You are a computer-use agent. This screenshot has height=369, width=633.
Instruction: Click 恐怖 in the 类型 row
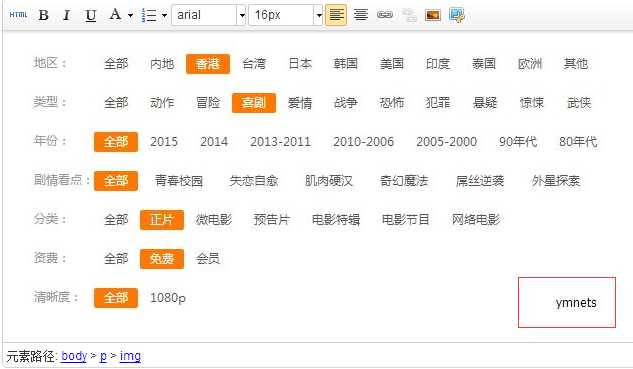[x=392, y=103]
